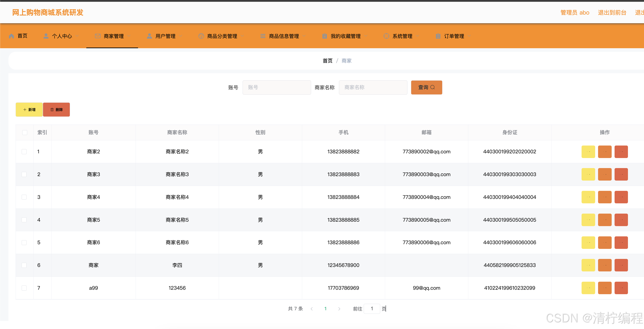Viewport: 644px width, 329px height.
Task: Select the checkbox for row a99
Action: (24, 288)
